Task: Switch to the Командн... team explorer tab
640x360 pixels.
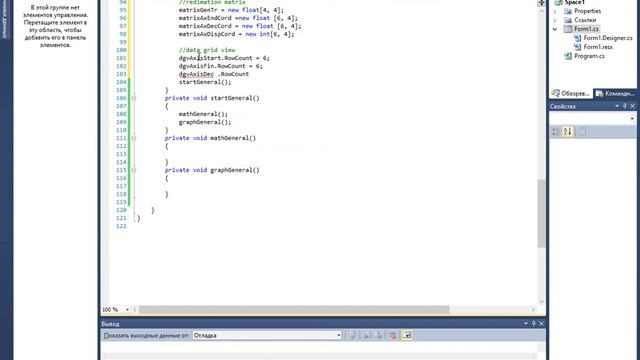Action: (615, 94)
